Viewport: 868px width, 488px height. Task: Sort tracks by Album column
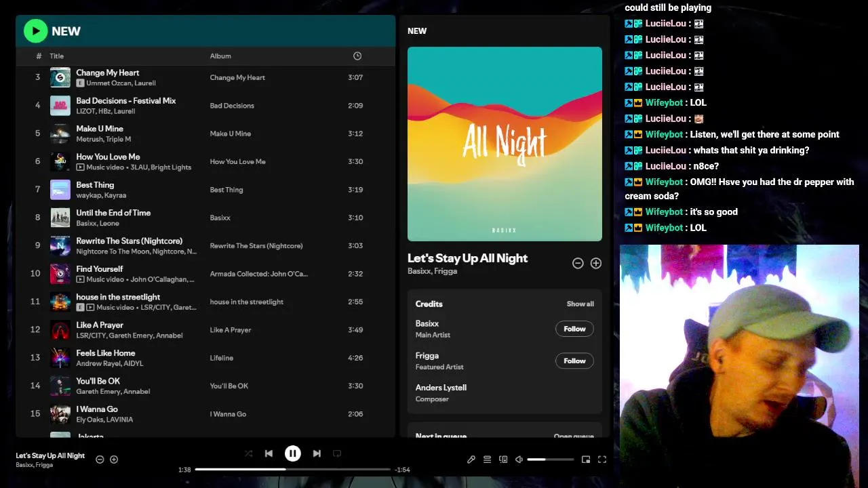(220, 56)
